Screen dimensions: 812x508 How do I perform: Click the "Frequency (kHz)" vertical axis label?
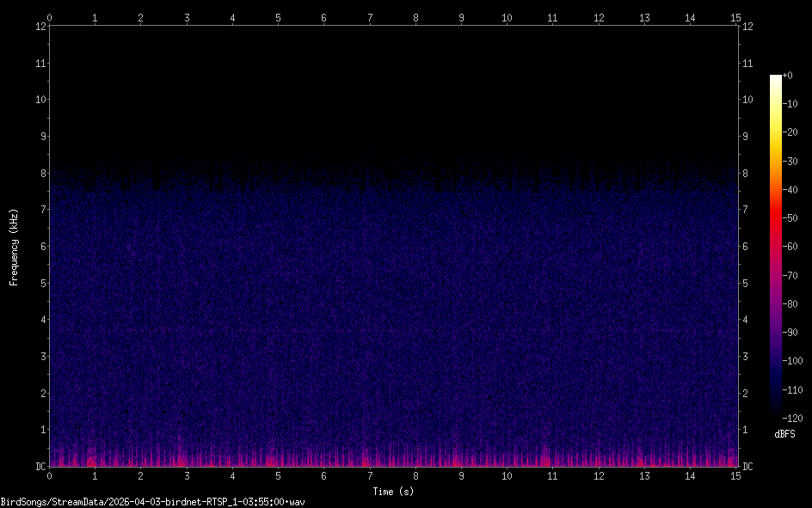click(x=14, y=247)
